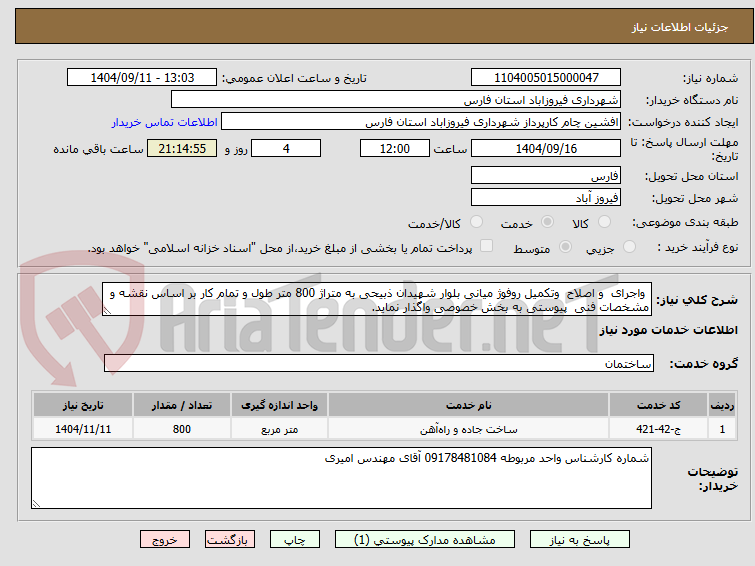Click the گروه خدمت field ساختمان

click(379, 363)
